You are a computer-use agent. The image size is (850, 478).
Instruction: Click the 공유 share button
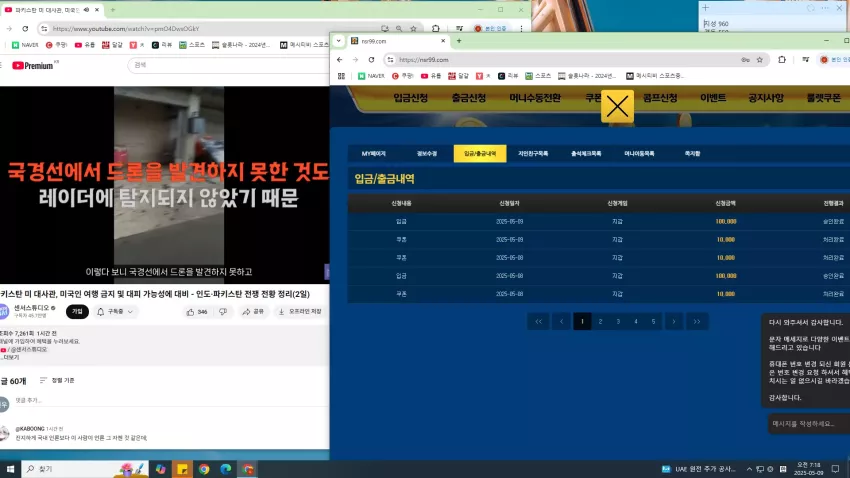[x=253, y=312]
